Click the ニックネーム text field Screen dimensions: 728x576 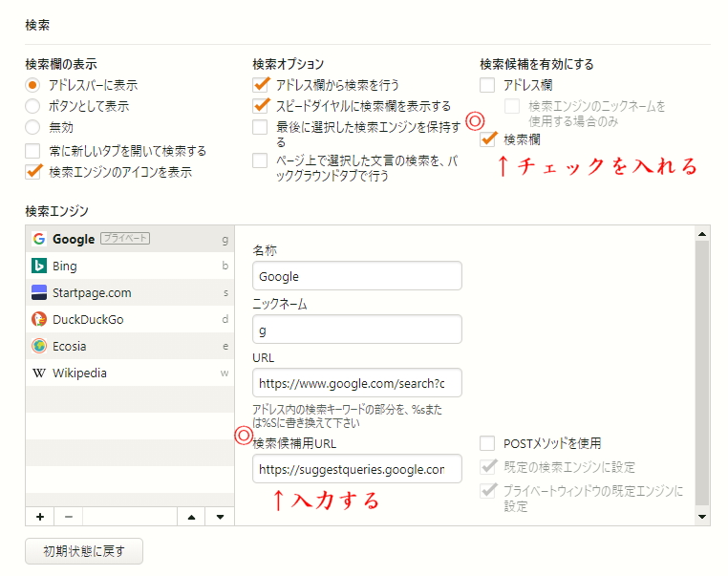[x=357, y=330]
